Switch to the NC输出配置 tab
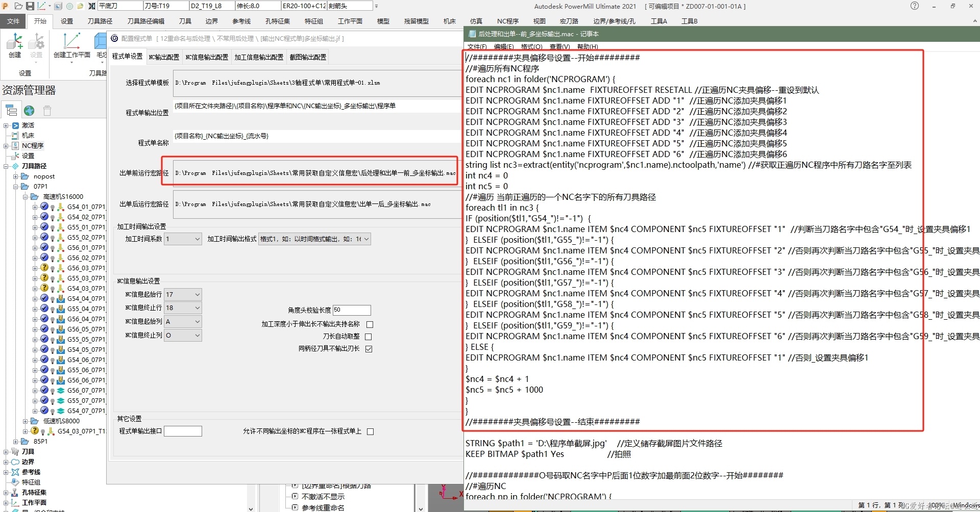This screenshot has width=980, height=512. 164,57
